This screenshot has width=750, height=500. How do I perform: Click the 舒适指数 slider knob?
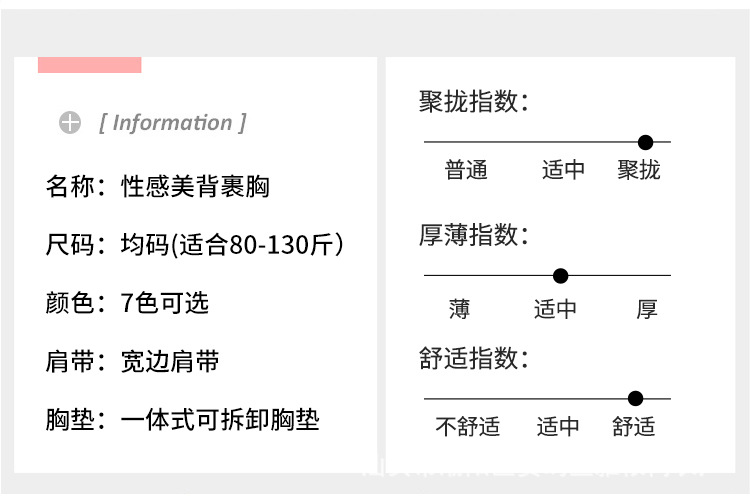[635, 398]
